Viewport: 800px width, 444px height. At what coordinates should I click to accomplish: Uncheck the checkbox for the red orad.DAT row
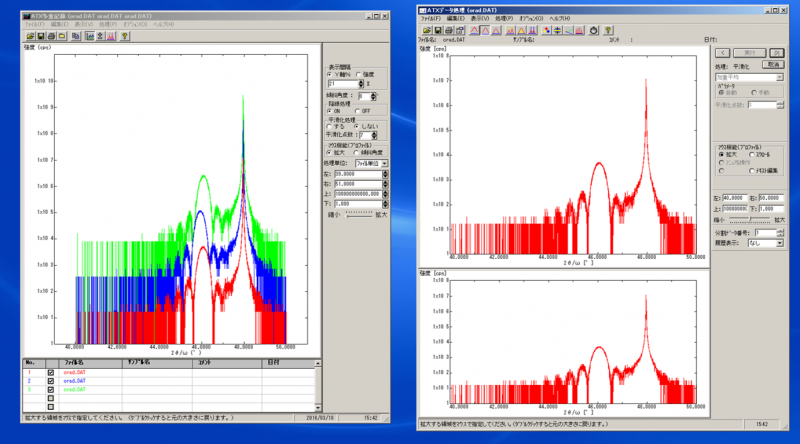50,372
